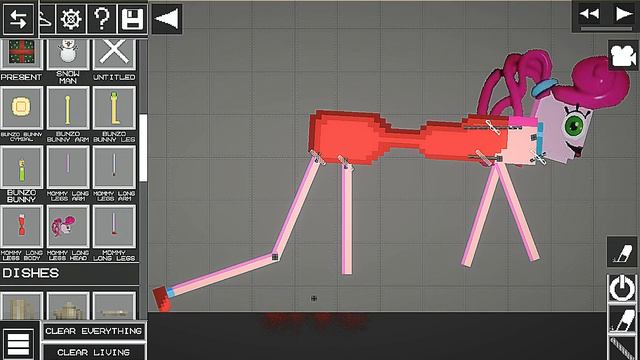Select the Mommy Long Legs Head item

click(68, 227)
